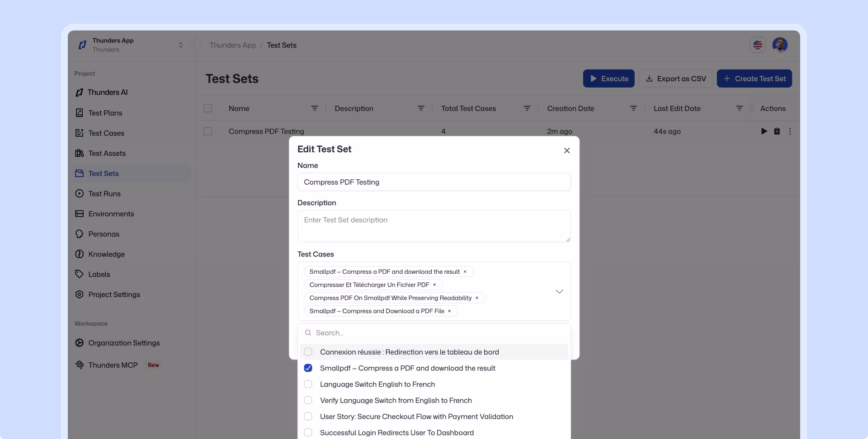Image resolution: width=868 pixels, height=439 pixels.
Task: Open the Last Edit Date column filter
Action: pyautogui.click(x=740, y=108)
